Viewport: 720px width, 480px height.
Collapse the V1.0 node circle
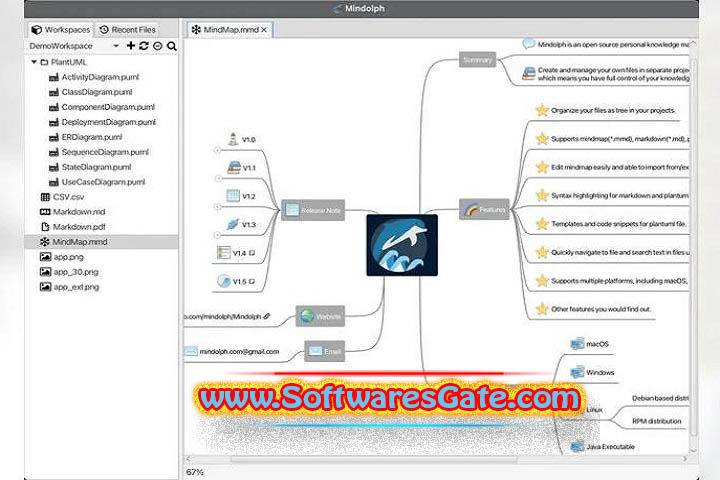[x=218, y=150]
